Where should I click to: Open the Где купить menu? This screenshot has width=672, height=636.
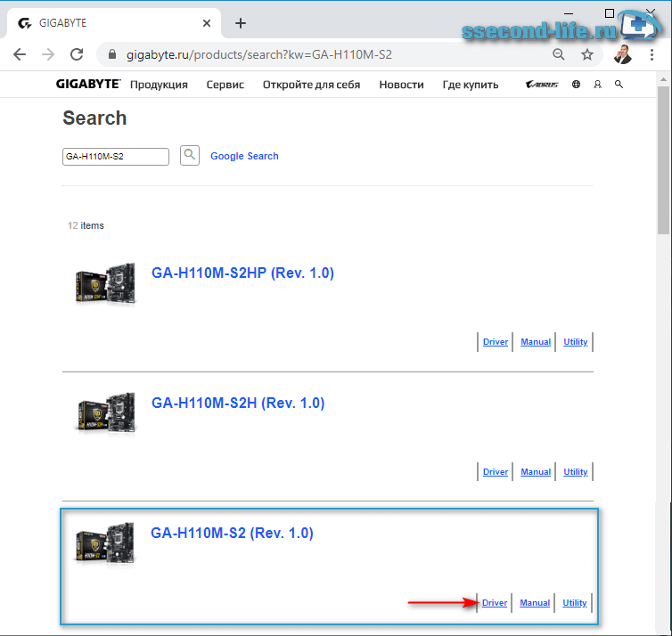click(x=471, y=85)
